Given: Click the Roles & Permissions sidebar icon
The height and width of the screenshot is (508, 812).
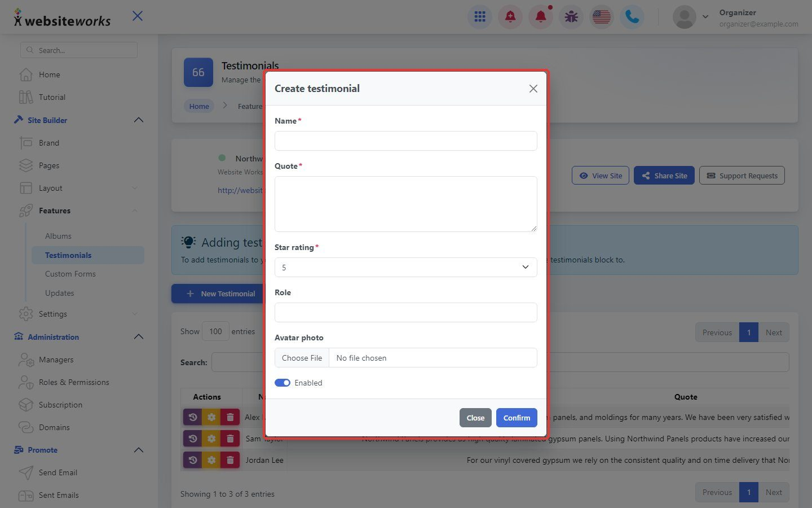Looking at the screenshot, I should pos(26,382).
